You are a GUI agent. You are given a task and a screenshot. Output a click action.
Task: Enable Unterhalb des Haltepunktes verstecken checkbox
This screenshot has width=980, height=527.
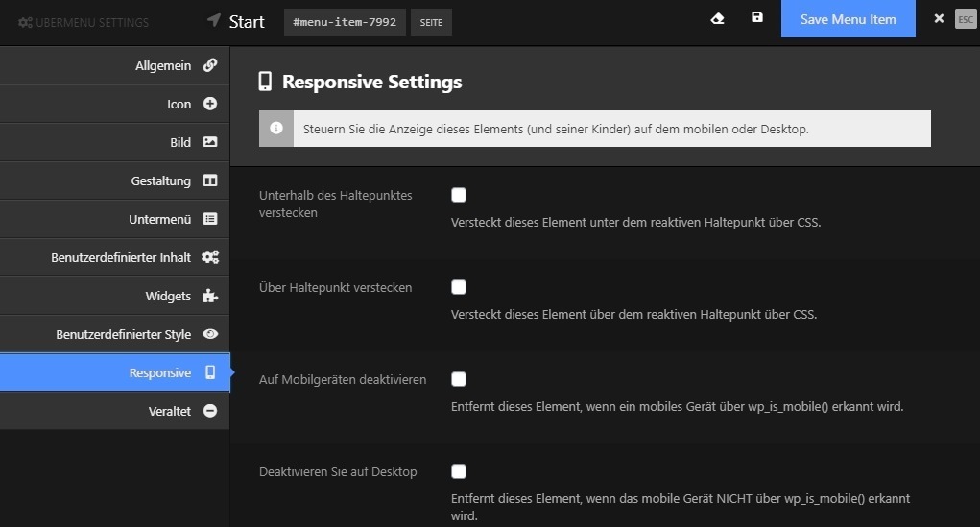pyautogui.click(x=459, y=195)
